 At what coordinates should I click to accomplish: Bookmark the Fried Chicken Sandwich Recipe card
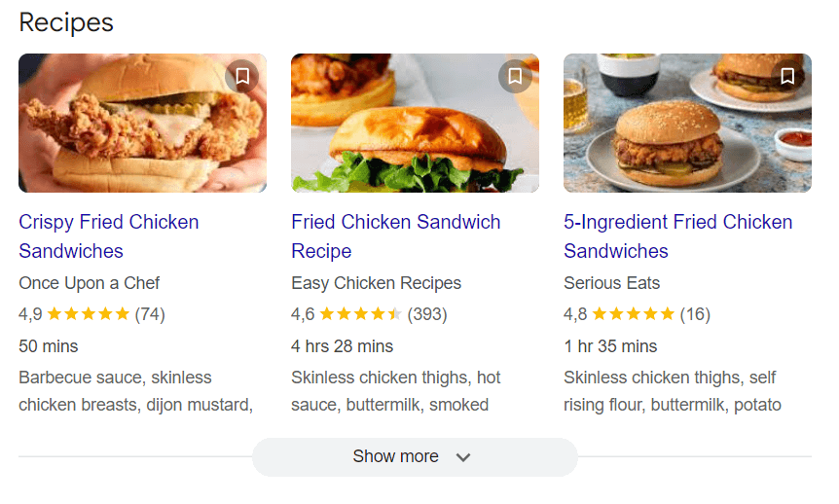(515, 77)
